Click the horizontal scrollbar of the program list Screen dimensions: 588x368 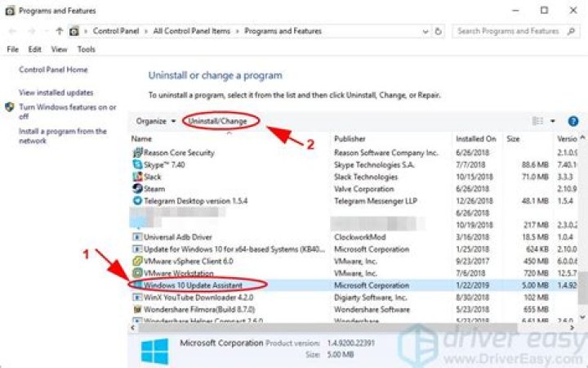[x=326, y=327]
